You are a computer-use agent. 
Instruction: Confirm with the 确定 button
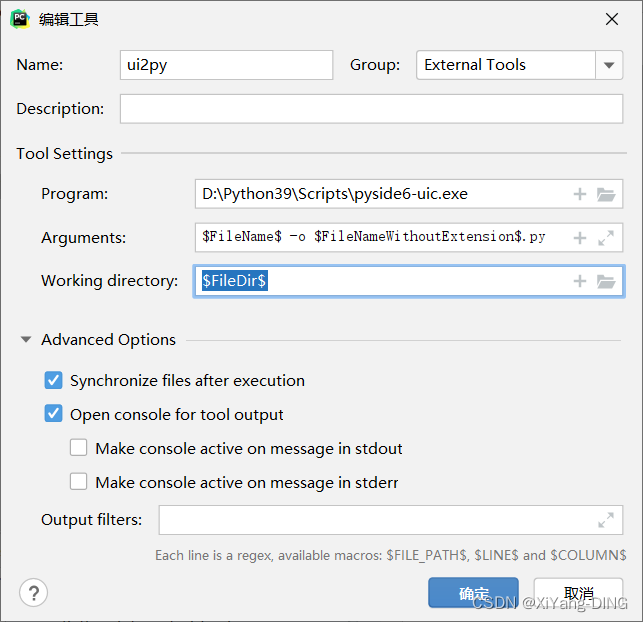pyautogui.click(x=473, y=593)
